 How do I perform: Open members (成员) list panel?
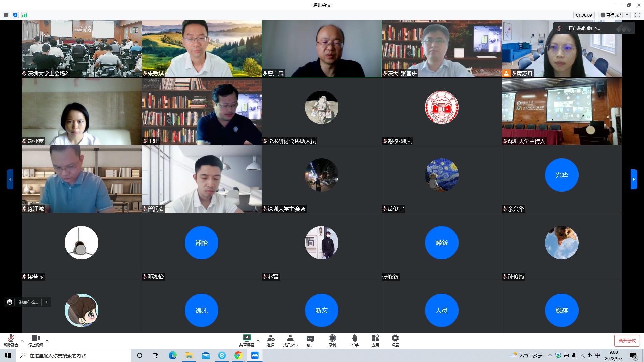coord(290,340)
